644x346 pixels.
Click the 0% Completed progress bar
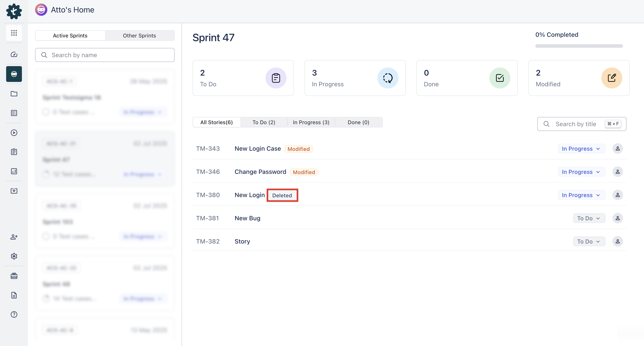point(579,46)
